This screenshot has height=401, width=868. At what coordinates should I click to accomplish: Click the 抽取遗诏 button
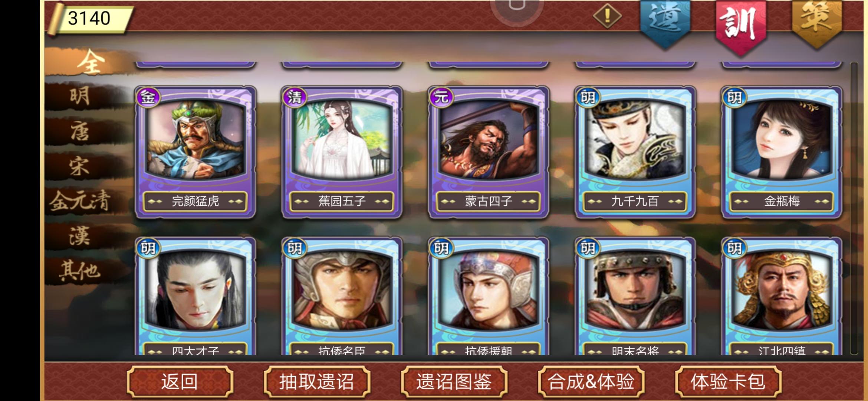click(x=317, y=382)
